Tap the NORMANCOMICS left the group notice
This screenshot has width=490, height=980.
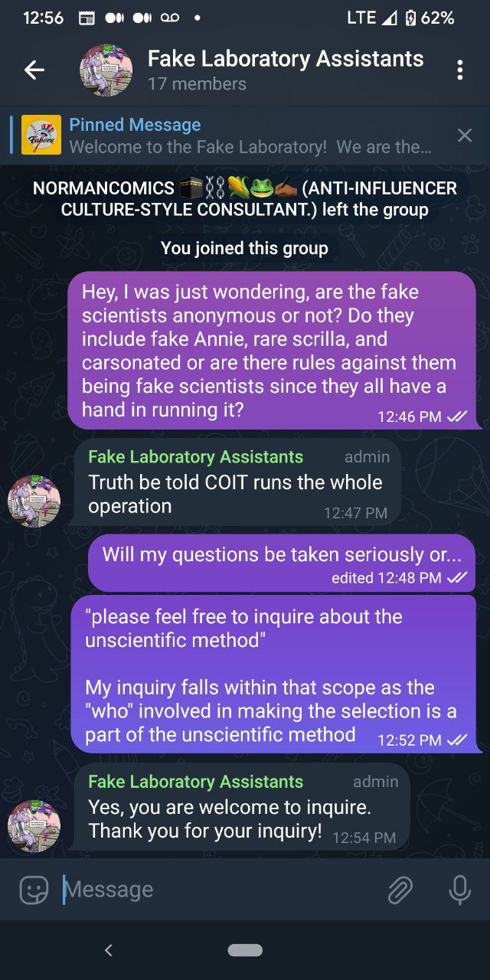245,198
